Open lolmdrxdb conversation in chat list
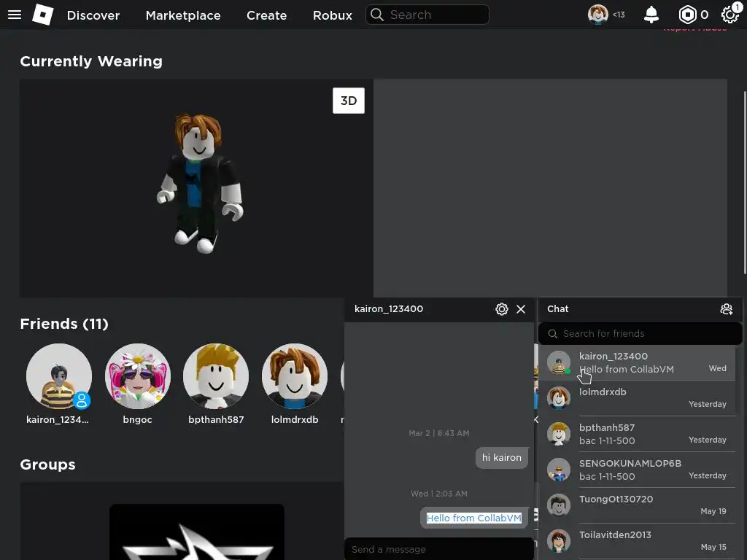Screen dimensions: 747x560 (637, 399)
